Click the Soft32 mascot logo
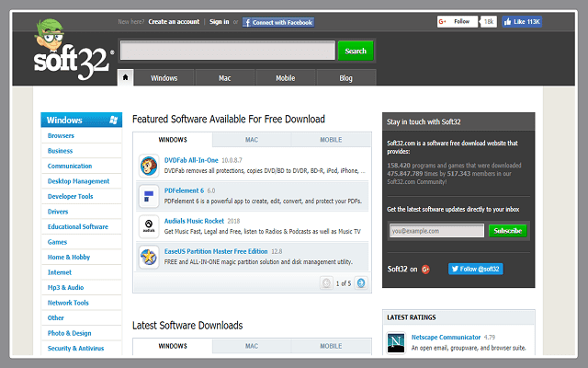Viewport: 588px width, 368px height. (x=73, y=50)
